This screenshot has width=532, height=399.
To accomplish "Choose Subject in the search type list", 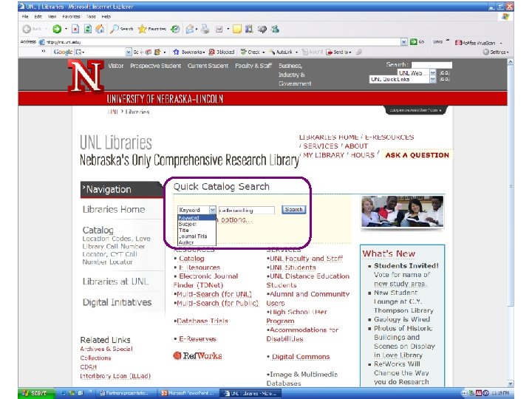I will pos(188,224).
